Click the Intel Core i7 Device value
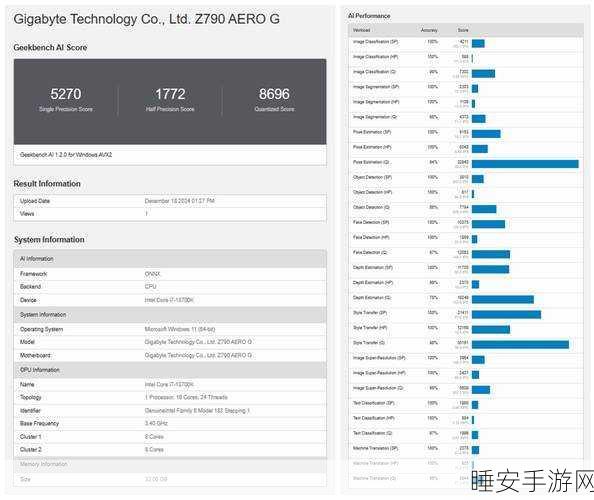Viewport: 594px width, 500px height. point(169,300)
